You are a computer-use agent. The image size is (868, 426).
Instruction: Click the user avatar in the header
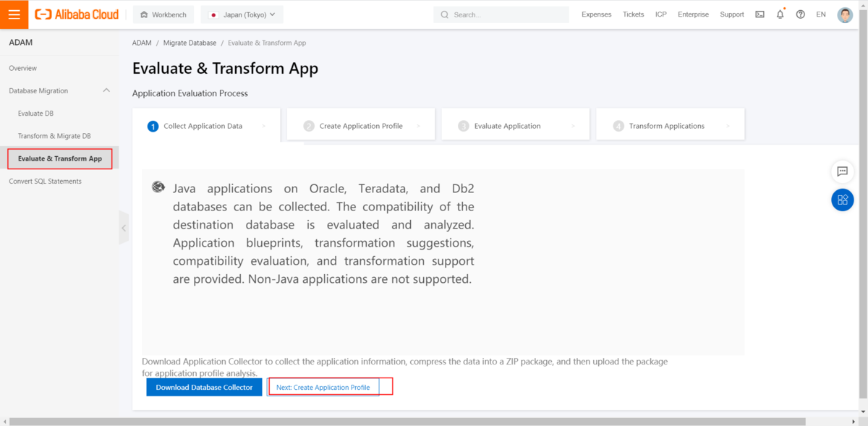pyautogui.click(x=845, y=14)
